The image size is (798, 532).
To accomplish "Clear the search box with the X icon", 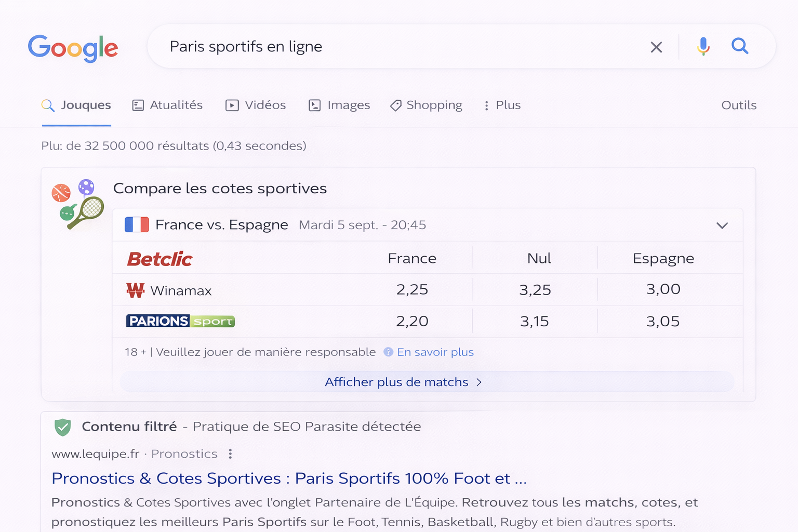I will 656,47.
